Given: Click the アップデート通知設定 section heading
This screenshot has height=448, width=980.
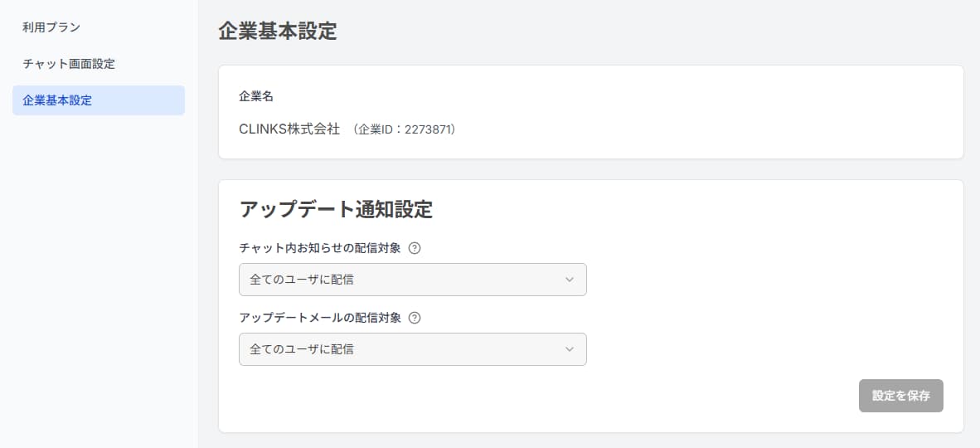Looking at the screenshot, I should (336, 209).
